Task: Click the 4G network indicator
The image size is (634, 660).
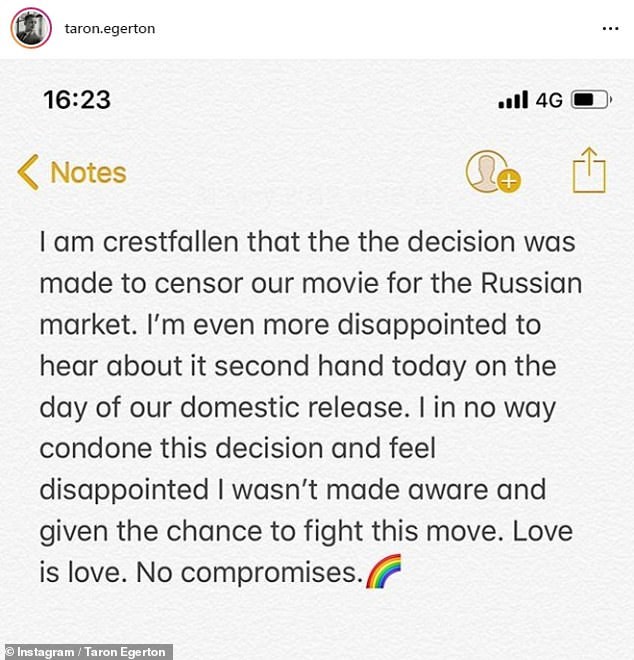Action: tap(549, 100)
